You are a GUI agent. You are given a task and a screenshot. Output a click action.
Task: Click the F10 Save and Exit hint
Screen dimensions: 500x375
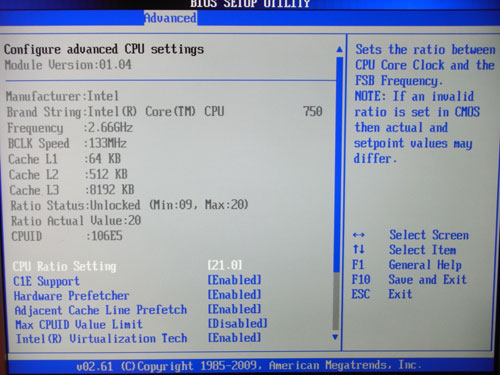409,279
